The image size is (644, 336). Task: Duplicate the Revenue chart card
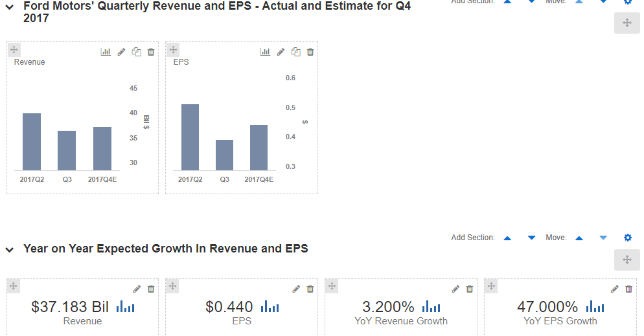tap(136, 52)
